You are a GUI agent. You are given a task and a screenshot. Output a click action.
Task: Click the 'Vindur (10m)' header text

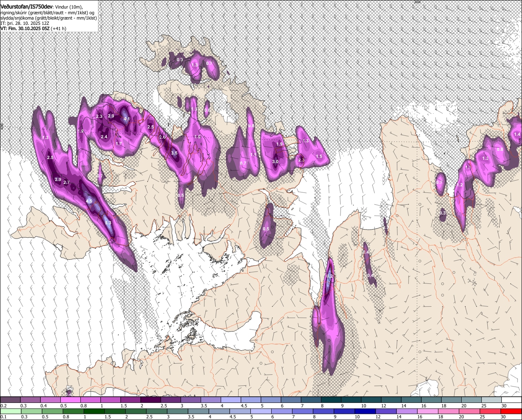[x=69, y=7]
